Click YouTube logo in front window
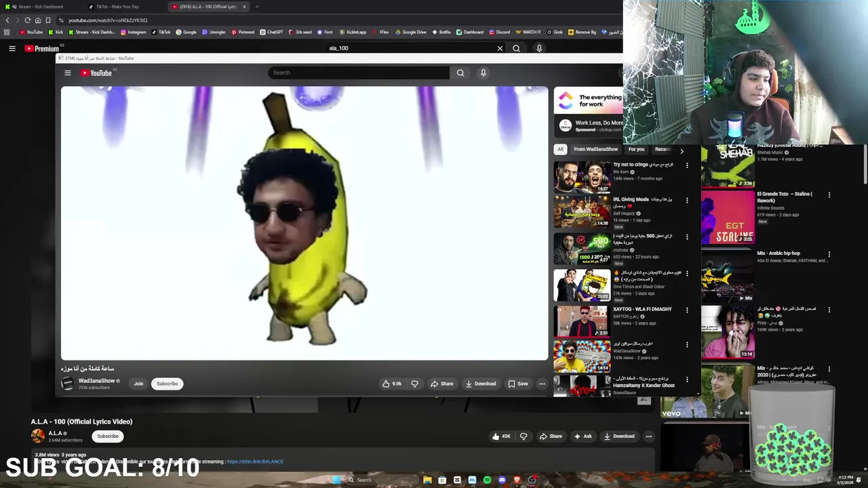Viewport: 868px width, 488px height. coord(96,73)
